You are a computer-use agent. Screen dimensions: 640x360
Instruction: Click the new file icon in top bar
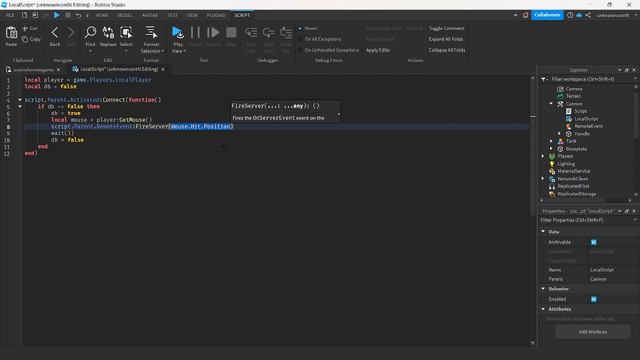(x=24, y=15)
